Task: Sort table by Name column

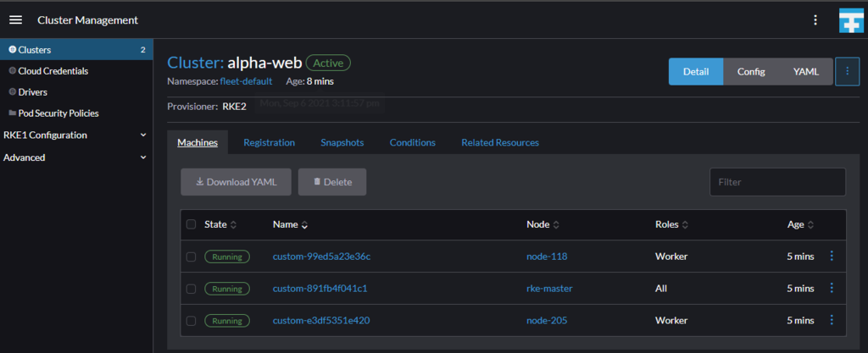Action: point(290,225)
